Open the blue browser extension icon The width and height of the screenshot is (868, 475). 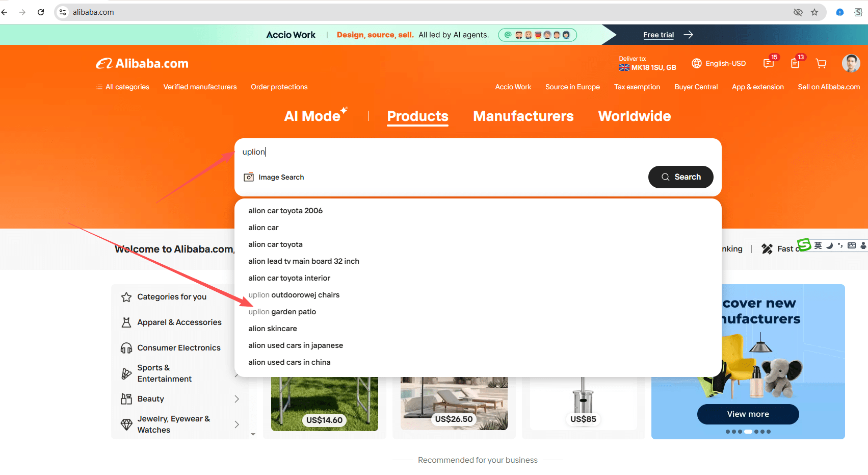click(x=840, y=12)
